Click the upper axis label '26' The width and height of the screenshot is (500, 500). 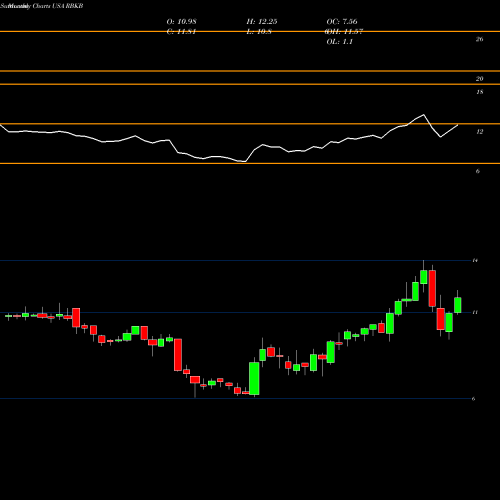point(479,39)
